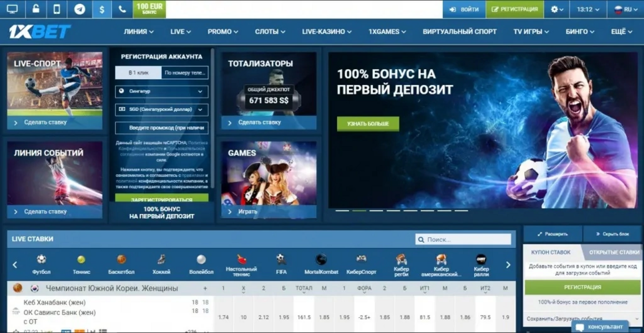644x333 pixels.
Task: Open the RU language dropdown
Action: click(x=626, y=9)
